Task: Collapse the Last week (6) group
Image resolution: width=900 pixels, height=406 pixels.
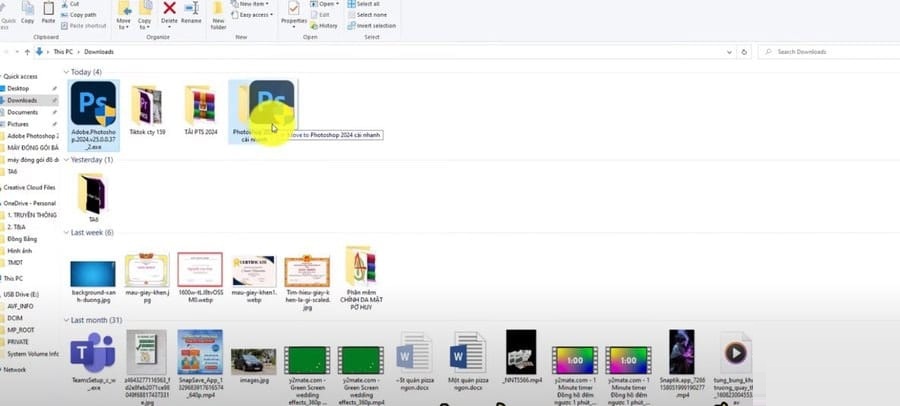Action: click(66, 233)
